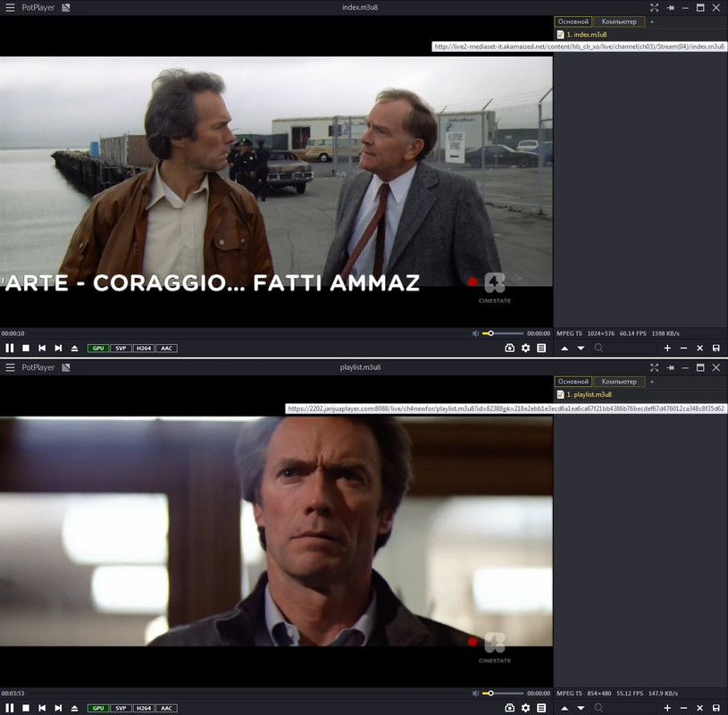Skip to the previous item in the bottom player
Screen dimensions: 728x715
click(42, 708)
